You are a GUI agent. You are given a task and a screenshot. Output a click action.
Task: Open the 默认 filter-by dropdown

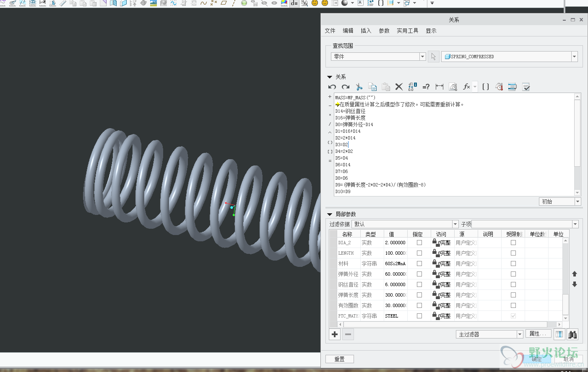coord(455,224)
